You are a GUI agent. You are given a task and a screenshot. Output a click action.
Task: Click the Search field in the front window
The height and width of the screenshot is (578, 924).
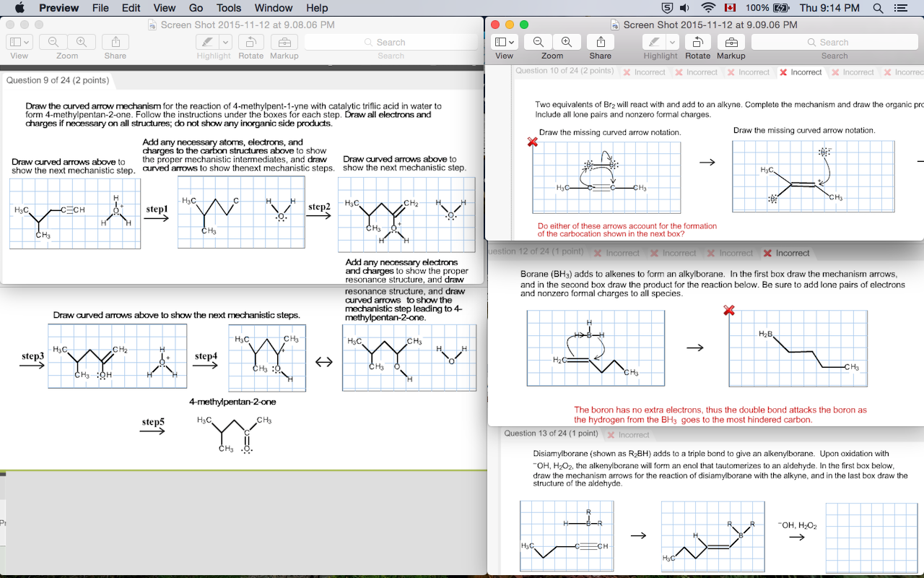(834, 42)
